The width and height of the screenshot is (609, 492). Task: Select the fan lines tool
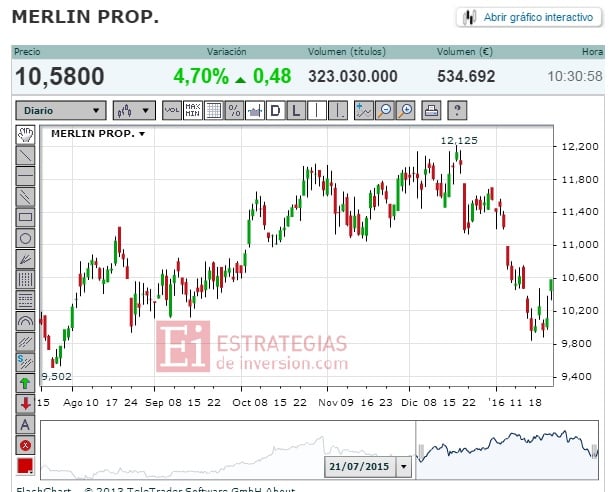pos(25,259)
